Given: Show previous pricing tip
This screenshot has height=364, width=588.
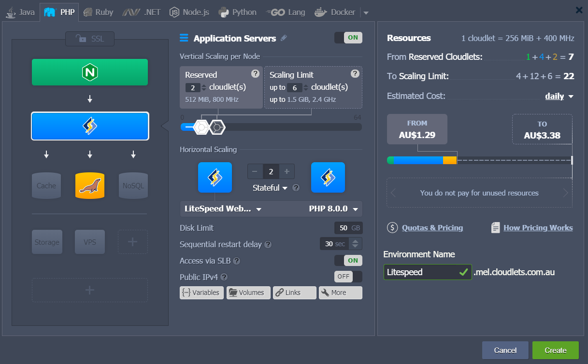Looking at the screenshot, I should click(394, 193).
